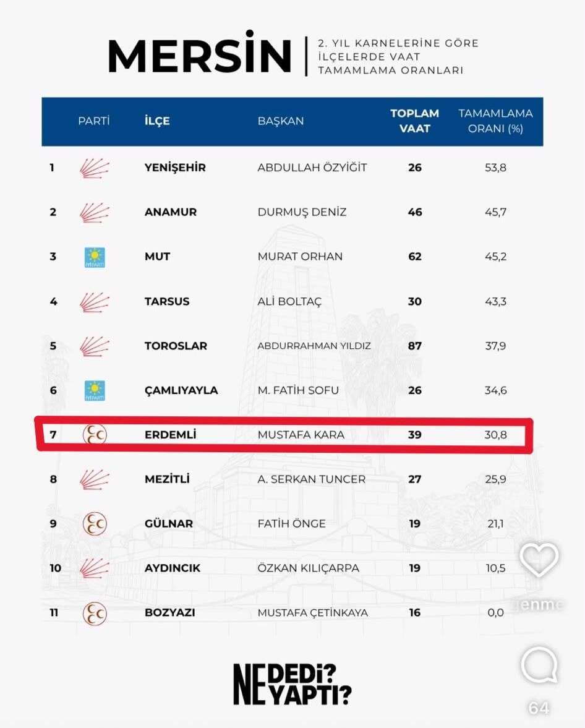Image resolution: width=585 pixels, height=728 pixels.
Task: Click the İYİ Parti logo beside Çamlıyayla
Action: coord(95,390)
